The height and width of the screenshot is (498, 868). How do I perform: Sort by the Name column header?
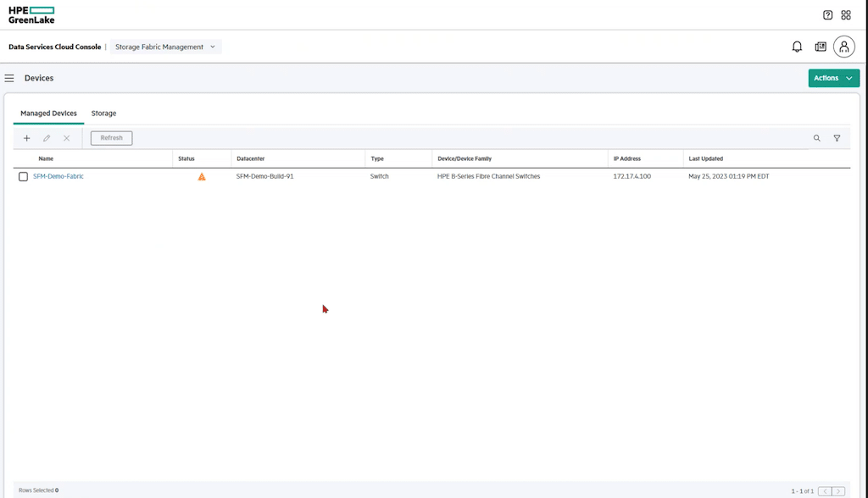tap(46, 159)
